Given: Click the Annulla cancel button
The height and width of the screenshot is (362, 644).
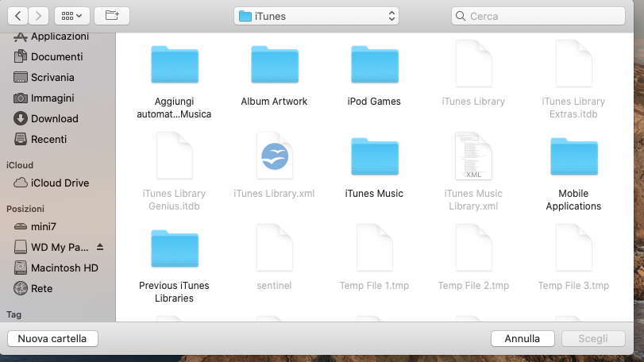Looking at the screenshot, I should 523,339.
